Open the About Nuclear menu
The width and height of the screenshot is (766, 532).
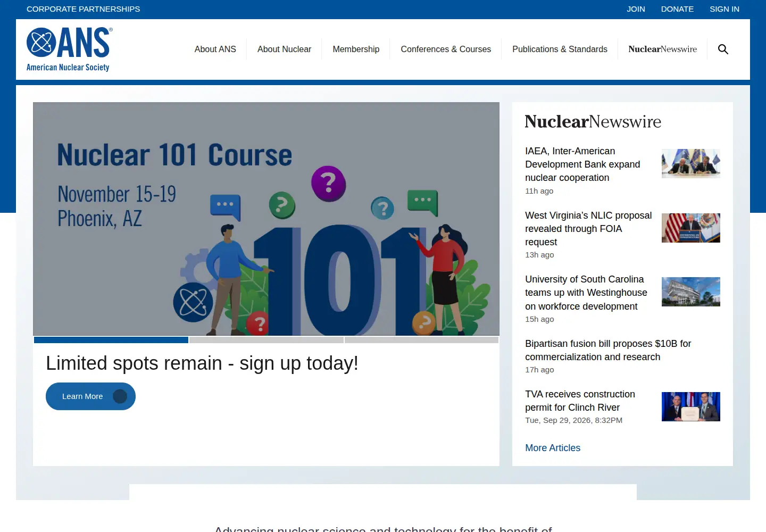[284, 49]
